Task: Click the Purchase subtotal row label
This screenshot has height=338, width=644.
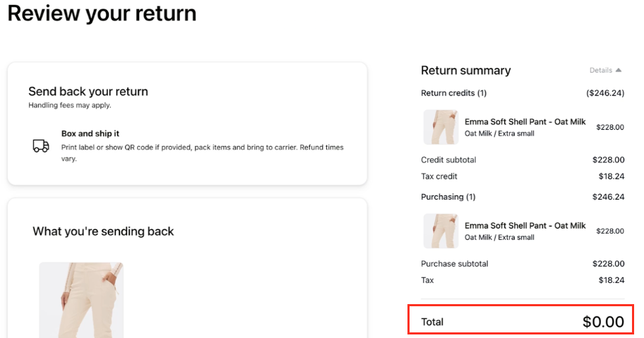Action: coord(454,264)
